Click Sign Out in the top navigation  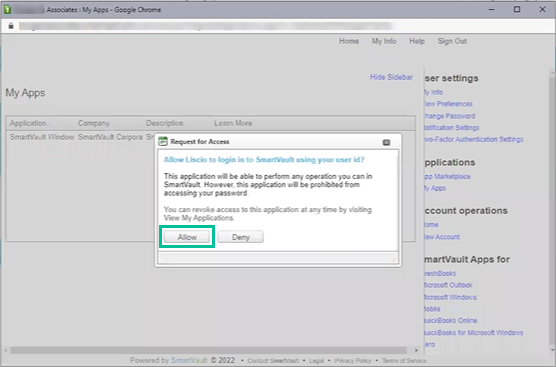[x=452, y=41]
